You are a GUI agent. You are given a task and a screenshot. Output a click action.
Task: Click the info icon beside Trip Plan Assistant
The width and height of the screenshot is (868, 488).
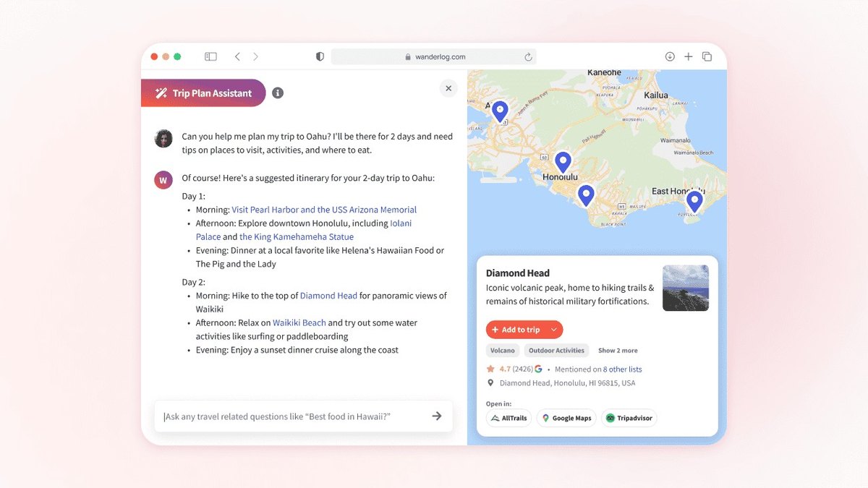(278, 93)
